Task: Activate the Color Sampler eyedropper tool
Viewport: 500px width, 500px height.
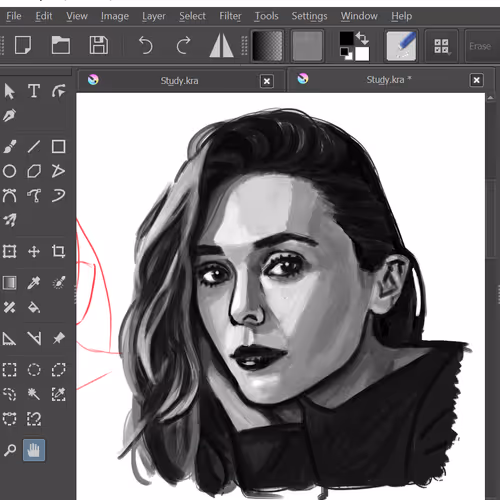Action: coord(34,283)
